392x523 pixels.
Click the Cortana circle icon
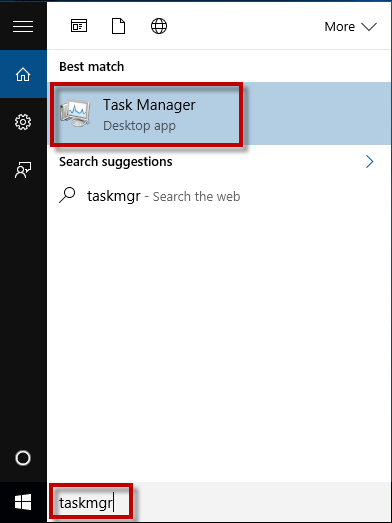tap(23, 458)
